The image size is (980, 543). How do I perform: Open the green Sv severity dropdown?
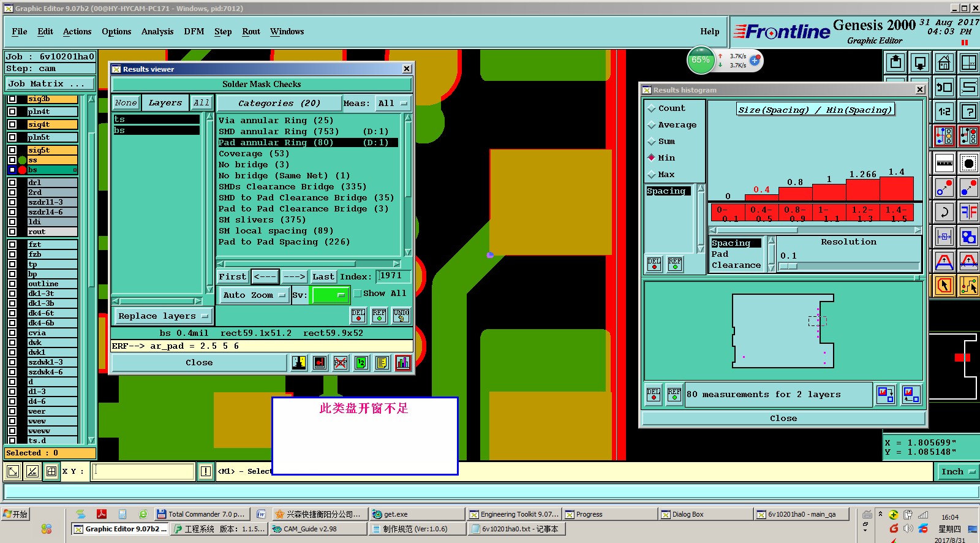[x=330, y=295]
